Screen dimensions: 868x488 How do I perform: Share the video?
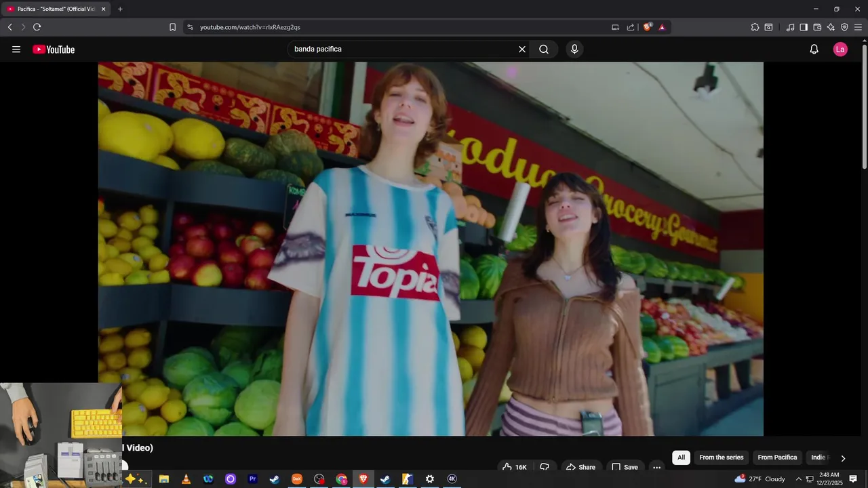pos(581,467)
